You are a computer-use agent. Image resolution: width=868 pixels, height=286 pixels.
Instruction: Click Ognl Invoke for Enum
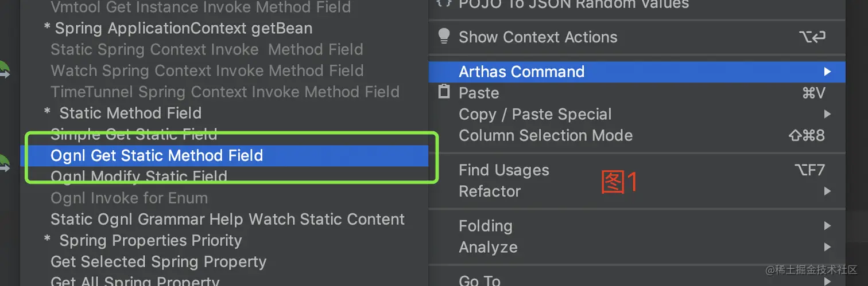[129, 198]
